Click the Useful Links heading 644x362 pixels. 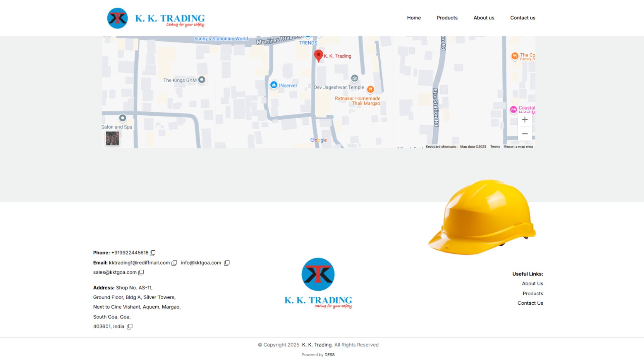pos(528,274)
